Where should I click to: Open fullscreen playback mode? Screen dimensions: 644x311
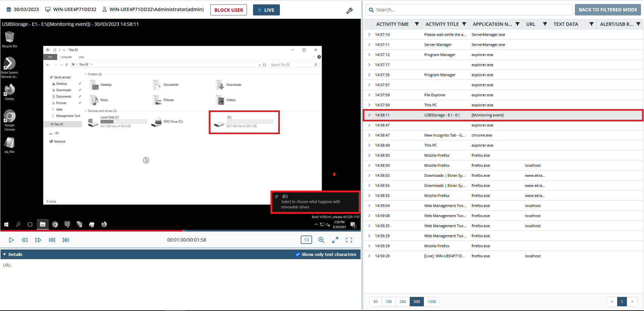pyautogui.click(x=349, y=240)
